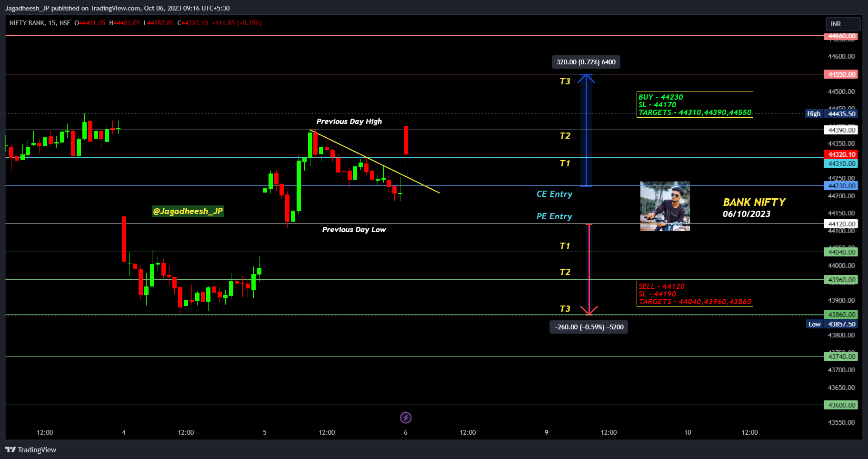Click the red 44320.10 last price label
Image resolution: width=868 pixels, height=459 pixels.
[x=841, y=154]
